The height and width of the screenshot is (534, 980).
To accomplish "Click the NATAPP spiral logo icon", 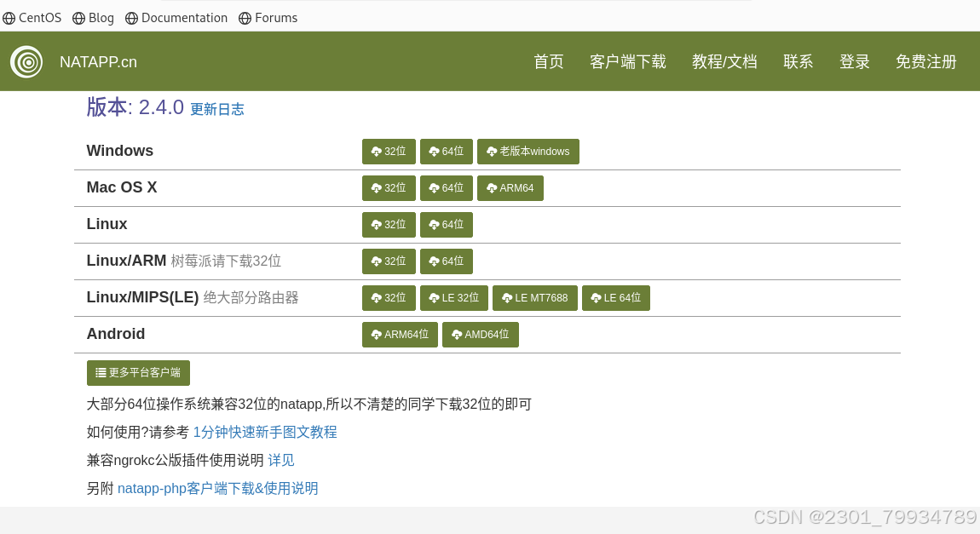I will click(26, 62).
